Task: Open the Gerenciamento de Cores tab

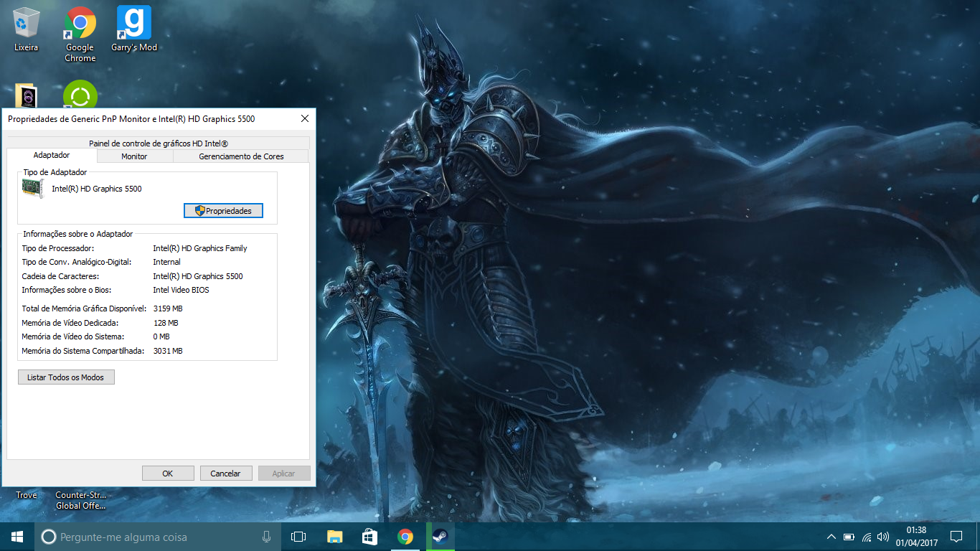Action: [241, 156]
